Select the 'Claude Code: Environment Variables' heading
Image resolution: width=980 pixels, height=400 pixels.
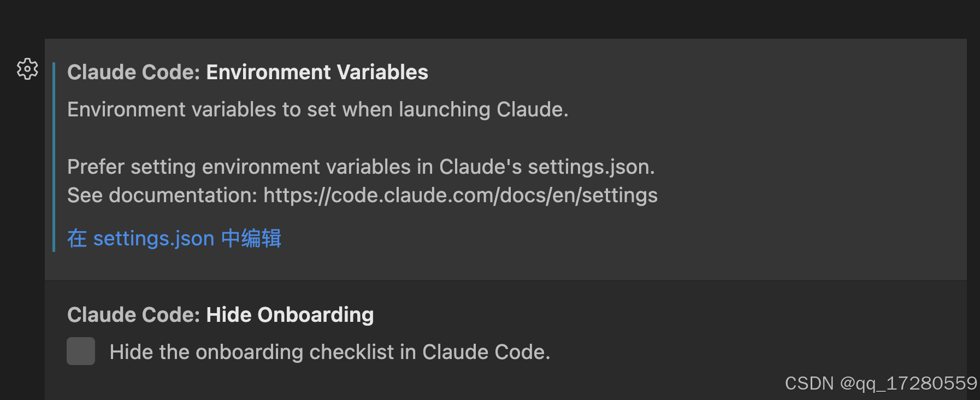click(247, 72)
